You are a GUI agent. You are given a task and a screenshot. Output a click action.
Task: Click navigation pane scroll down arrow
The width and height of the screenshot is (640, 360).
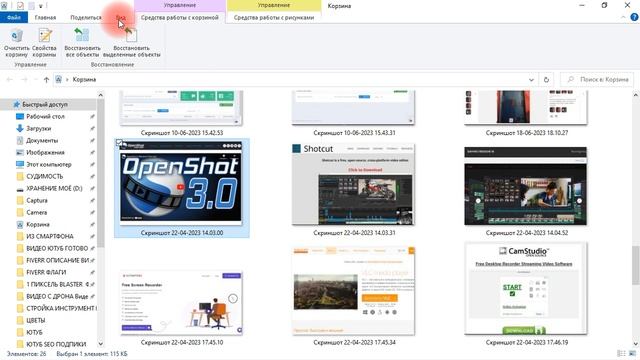[100, 344]
